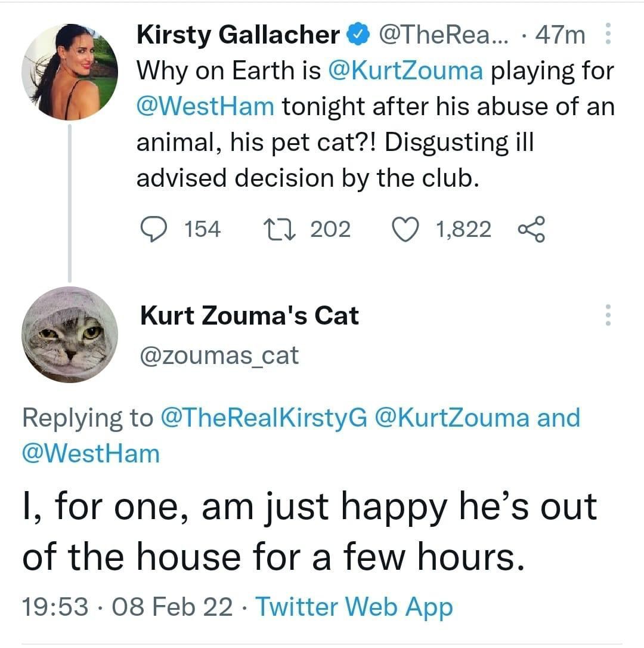Click @KurtZouma in the Replying to line

451,418
